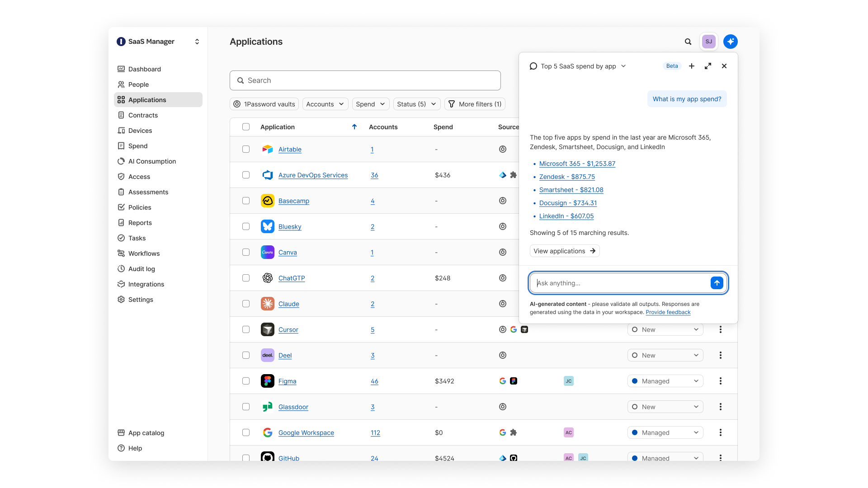Open more actions for Cursor row

(721, 329)
